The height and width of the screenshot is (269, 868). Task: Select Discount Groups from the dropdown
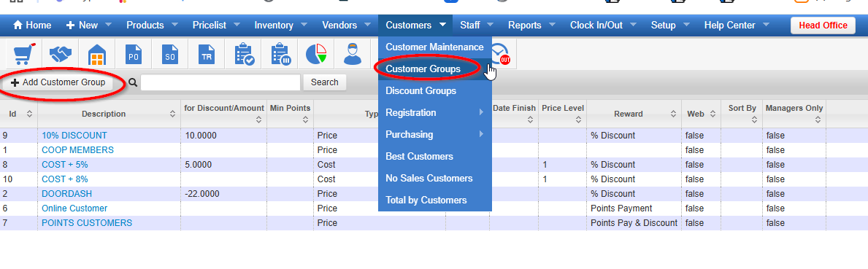point(434,90)
